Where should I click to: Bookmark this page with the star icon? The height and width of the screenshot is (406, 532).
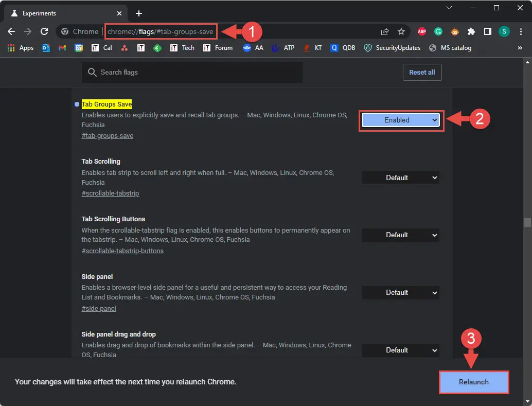pyautogui.click(x=401, y=31)
